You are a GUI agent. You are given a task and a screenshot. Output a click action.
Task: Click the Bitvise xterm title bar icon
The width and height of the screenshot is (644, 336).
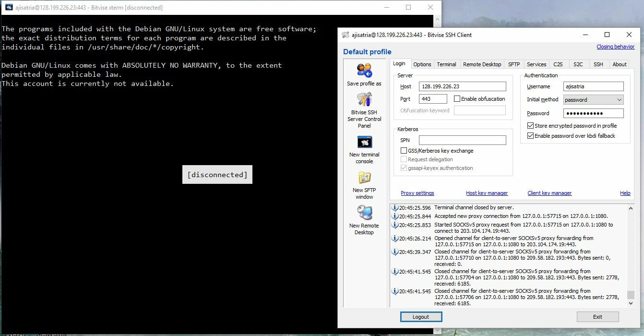[9, 7]
